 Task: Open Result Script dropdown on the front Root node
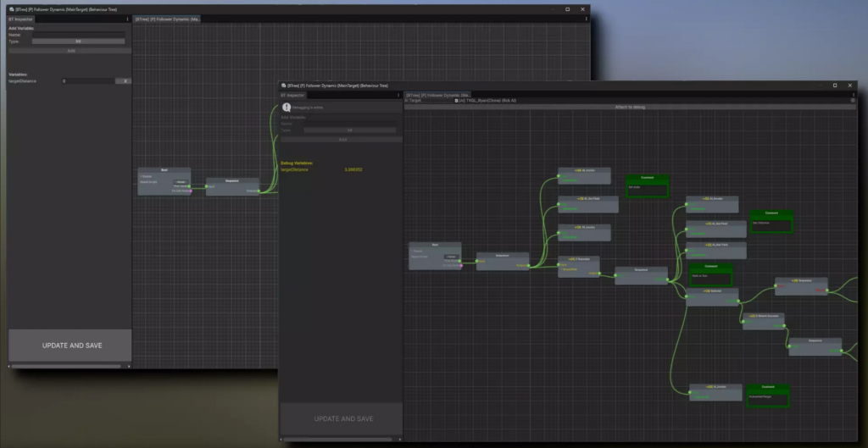point(452,257)
